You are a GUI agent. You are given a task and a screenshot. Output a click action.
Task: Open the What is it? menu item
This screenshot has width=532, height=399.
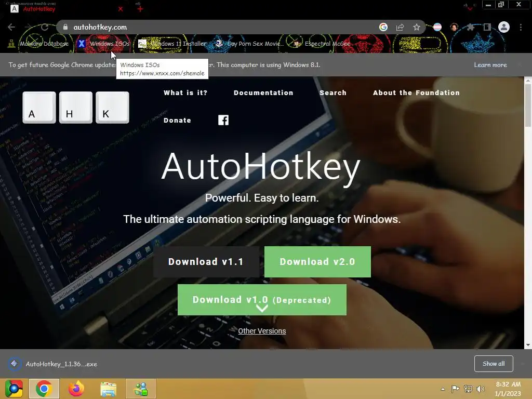click(x=185, y=92)
